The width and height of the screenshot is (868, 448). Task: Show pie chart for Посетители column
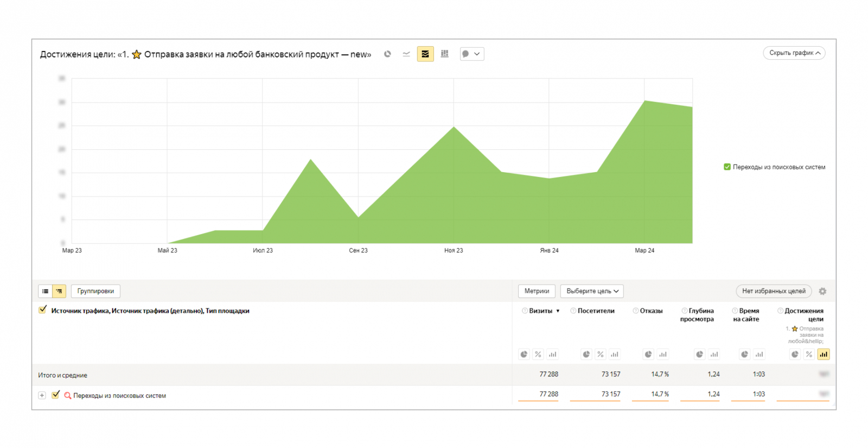586,354
